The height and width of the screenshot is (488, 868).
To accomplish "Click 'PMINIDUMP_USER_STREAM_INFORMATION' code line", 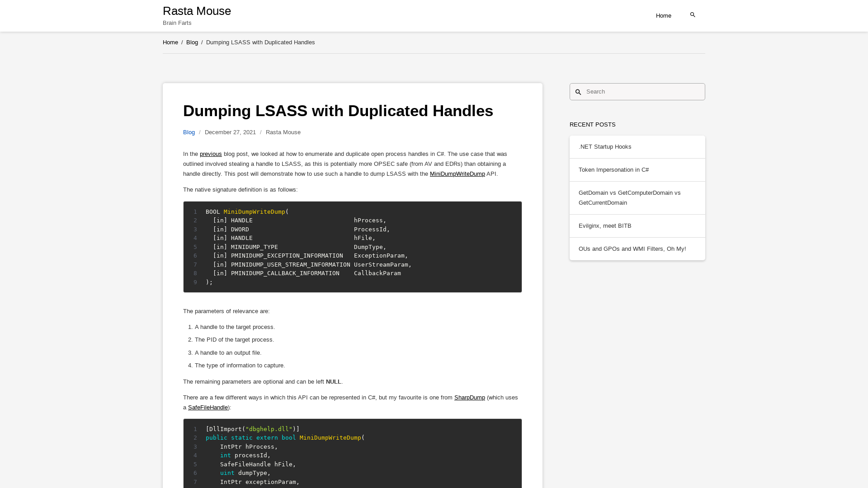I will point(290,265).
